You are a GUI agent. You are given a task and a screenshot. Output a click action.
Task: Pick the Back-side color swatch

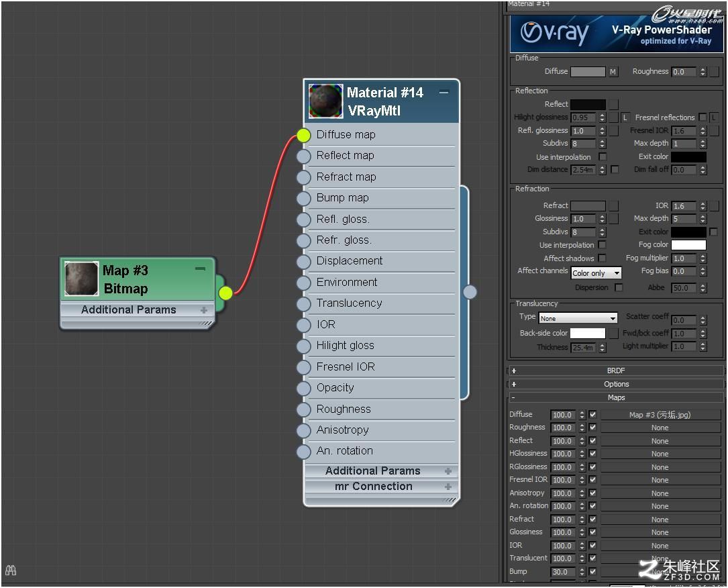click(588, 333)
